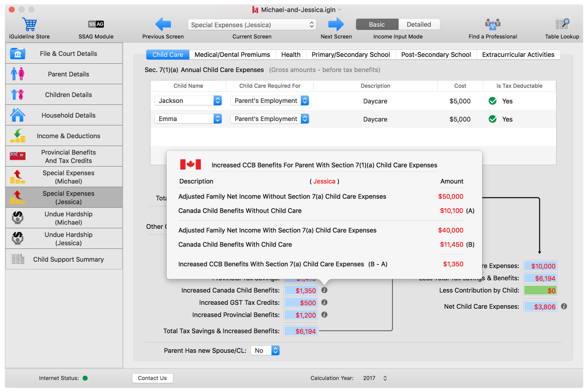Expand Parent Has new Spouse/CL dropdown
Viewport: 588px width, 392px height.
tap(265, 351)
